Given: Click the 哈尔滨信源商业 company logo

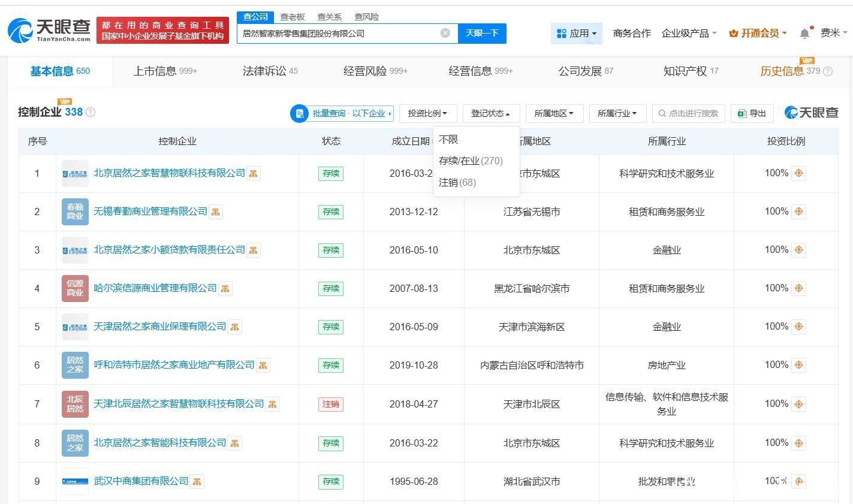Looking at the screenshot, I should [x=75, y=288].
